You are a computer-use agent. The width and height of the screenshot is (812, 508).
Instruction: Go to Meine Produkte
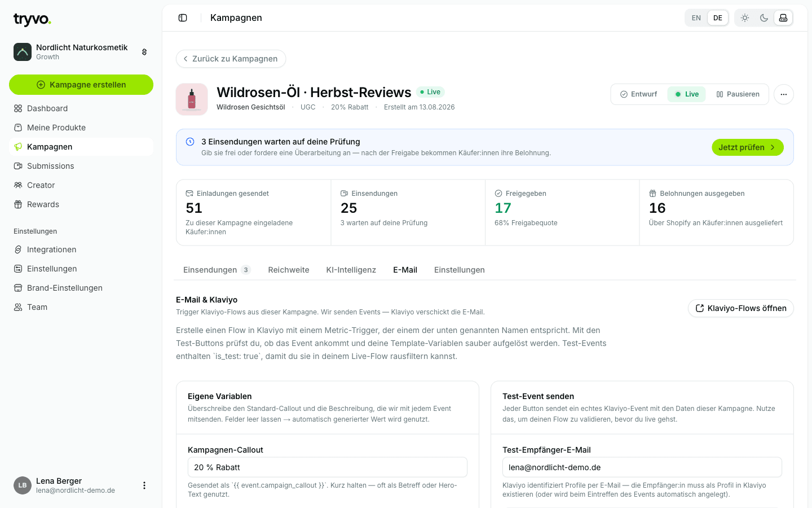81,128
